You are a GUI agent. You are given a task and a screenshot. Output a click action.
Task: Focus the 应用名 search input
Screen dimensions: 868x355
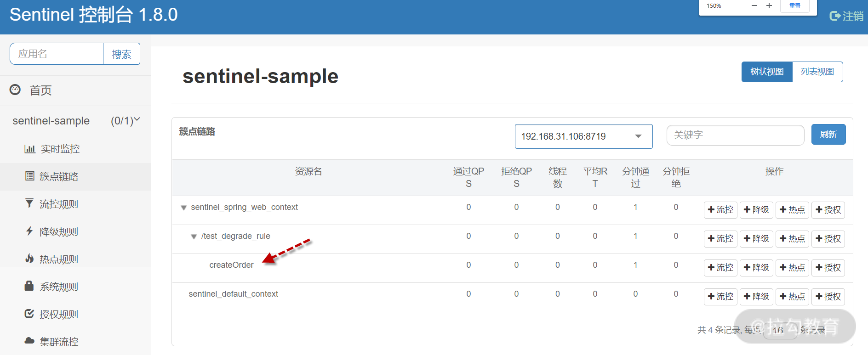[x=57, y=54]
